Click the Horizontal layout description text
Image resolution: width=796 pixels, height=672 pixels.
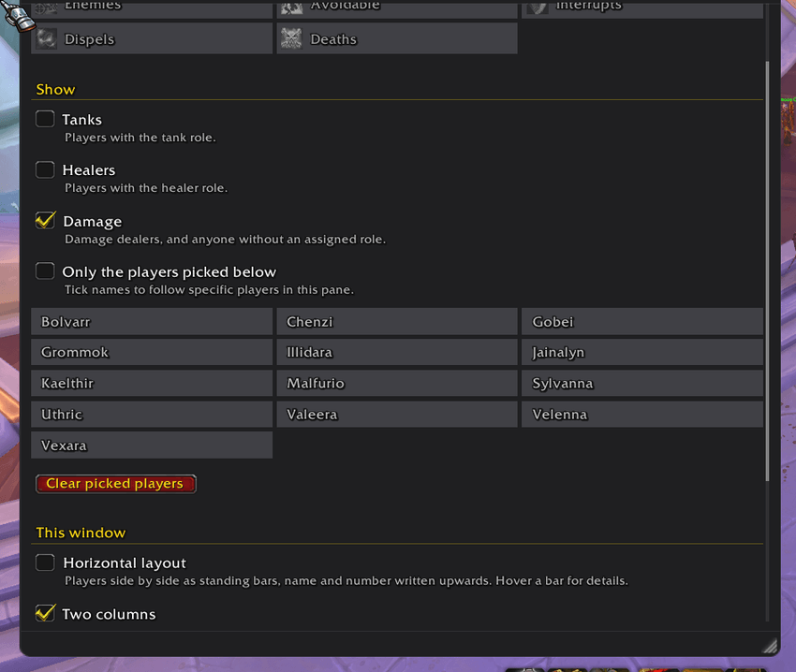pyautogui.click(x=346, y=580)
